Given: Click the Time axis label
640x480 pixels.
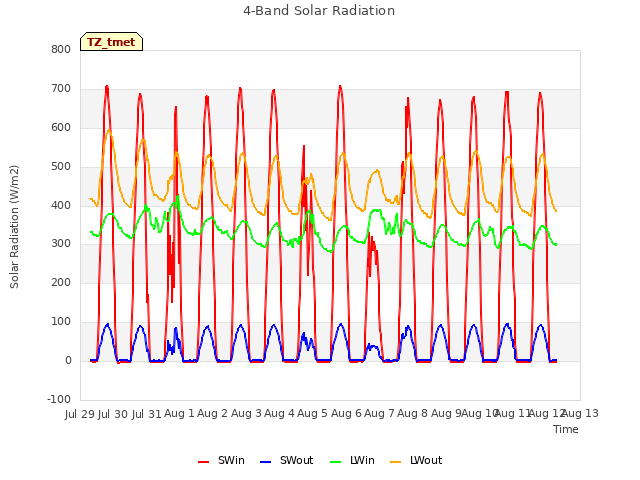Looking at the screenshot, I should click(x=566, y=429).
